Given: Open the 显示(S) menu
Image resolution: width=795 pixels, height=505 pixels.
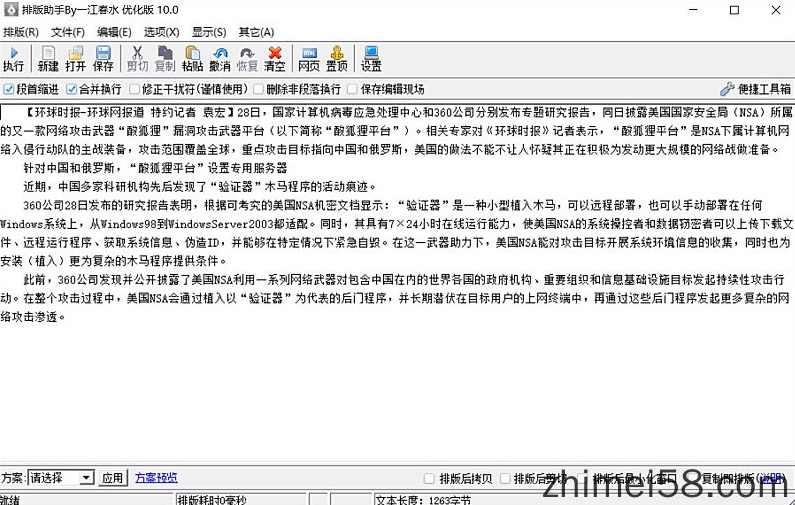Looking at the screenshot, I should pyautogui.click(x=209, y=32).
